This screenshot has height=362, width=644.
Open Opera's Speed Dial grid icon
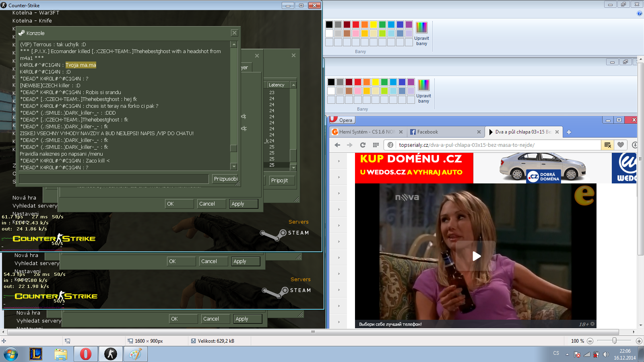[376, 145]
